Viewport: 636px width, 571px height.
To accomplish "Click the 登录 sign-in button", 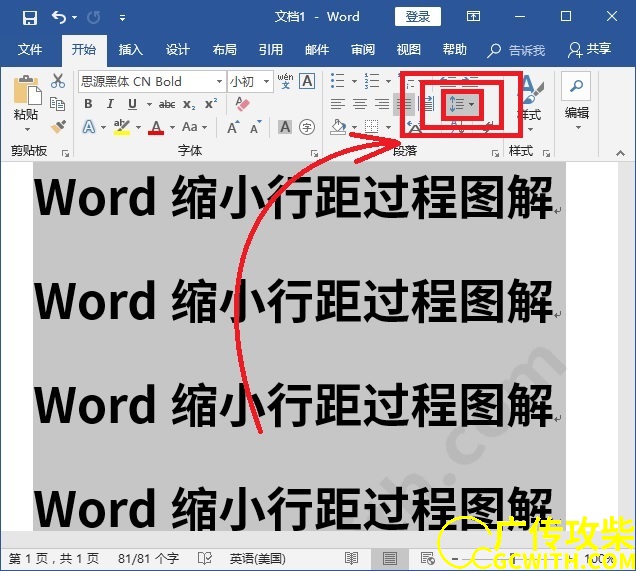I will pos(418,17).
